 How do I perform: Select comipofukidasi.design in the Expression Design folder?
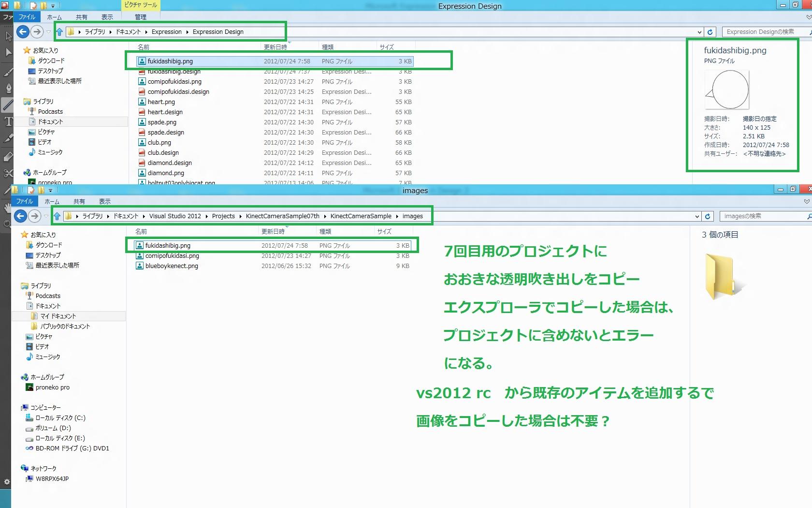tap(178, 92)
